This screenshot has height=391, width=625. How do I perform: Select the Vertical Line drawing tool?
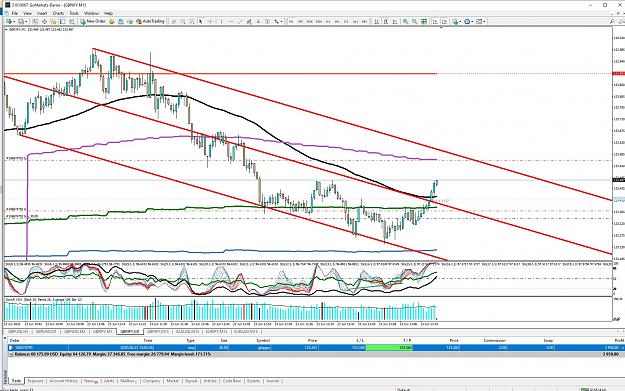click(221, 22)
